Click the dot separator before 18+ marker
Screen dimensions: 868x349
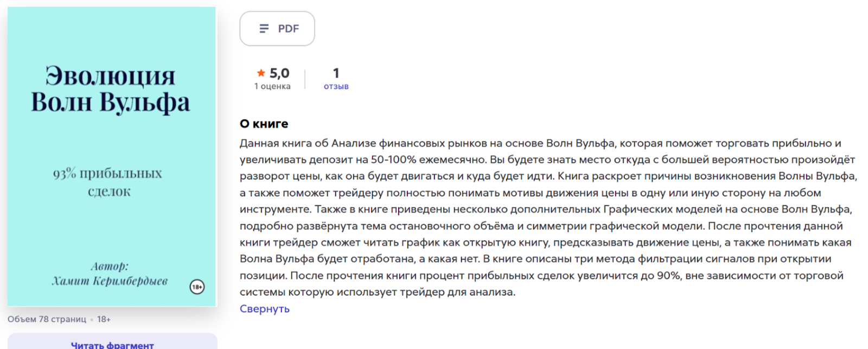pyautogui.click(x=92, y=320)
